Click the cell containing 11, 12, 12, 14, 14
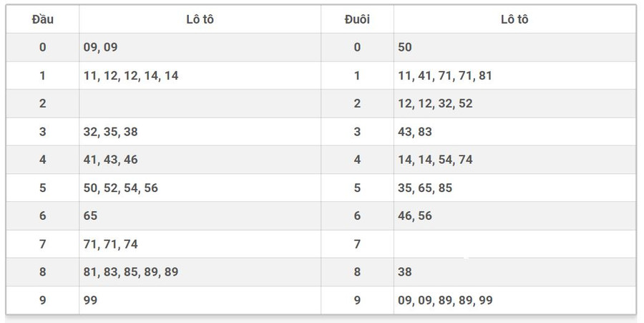The height and width of the screenshot is (323, 644). [x=131, y=75]
